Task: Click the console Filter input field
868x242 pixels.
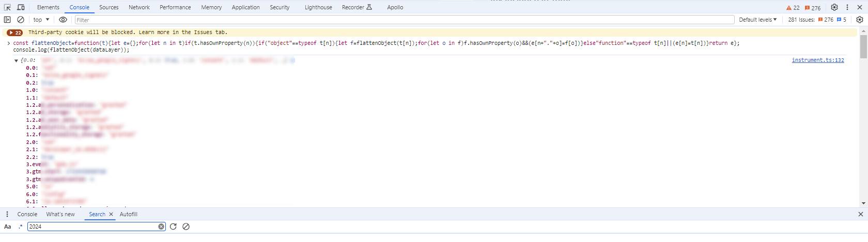Action: (404, 20)
